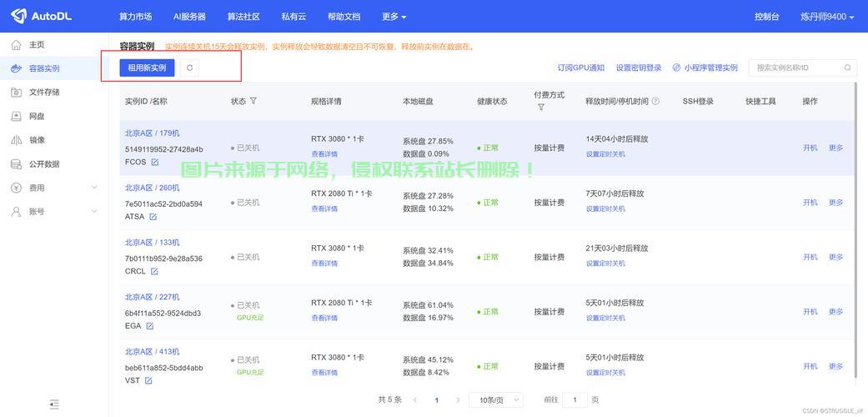This screenshot has height=417, width=868.
Task: Open the 状态 column filter
Action: coord(253,102)
